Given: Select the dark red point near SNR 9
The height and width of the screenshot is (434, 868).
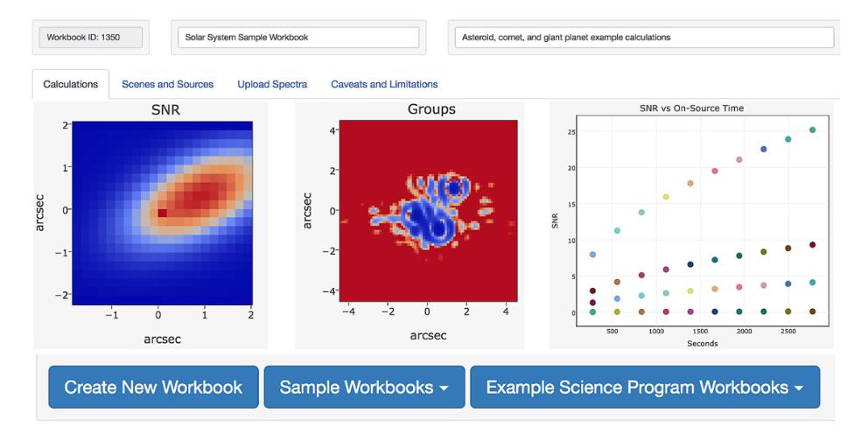Looking at the screenshot, I should coord(812,245).
